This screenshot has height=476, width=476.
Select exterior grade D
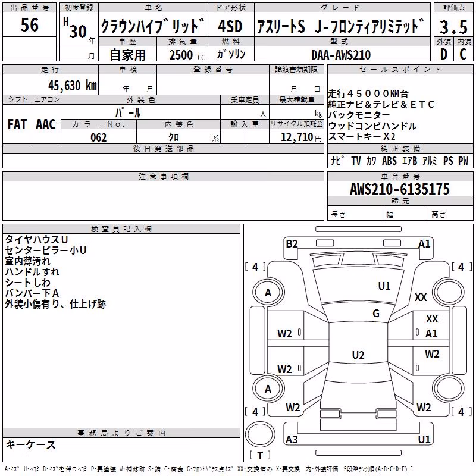pos(444,54)
